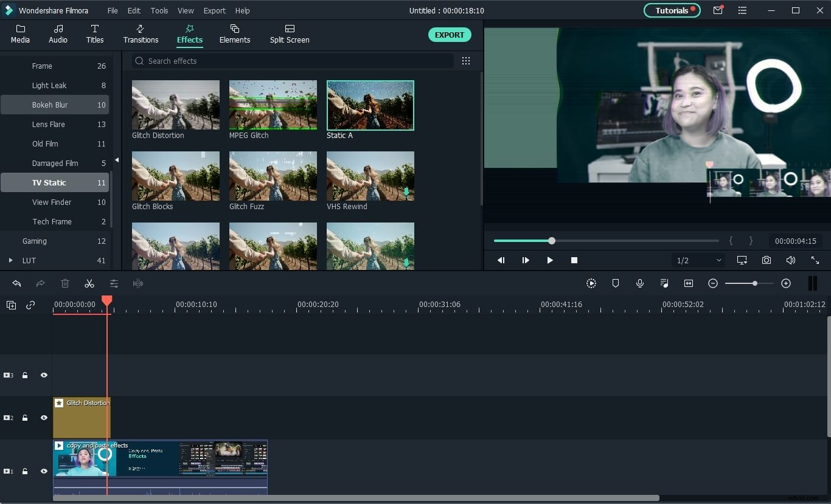Click the Delete trash icon in the toolbar
Image resolution: width=831 pixels, height=504 pixels.
65,283
